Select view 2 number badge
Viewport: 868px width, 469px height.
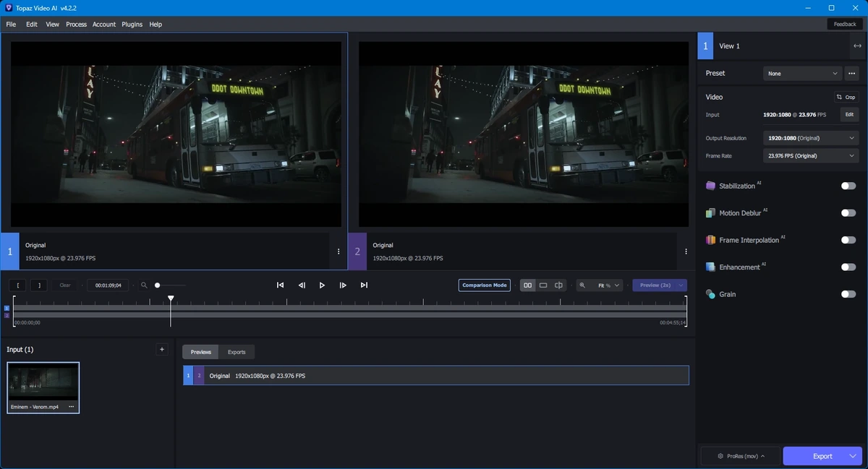[x=357, y=251]
